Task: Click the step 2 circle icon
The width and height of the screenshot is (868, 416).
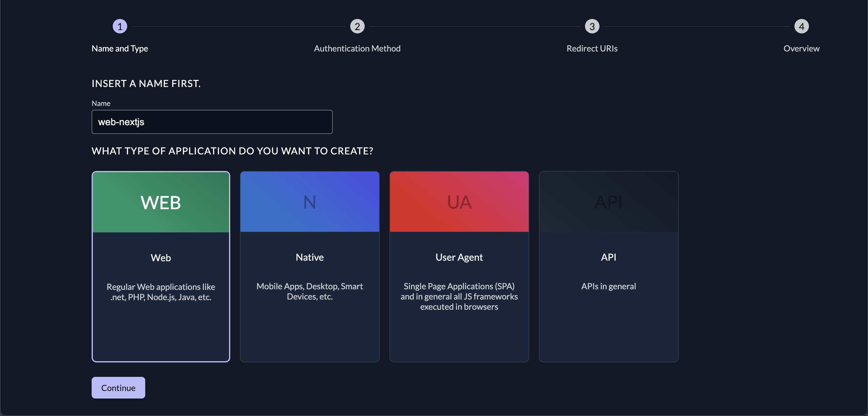Action: (357, 26)
